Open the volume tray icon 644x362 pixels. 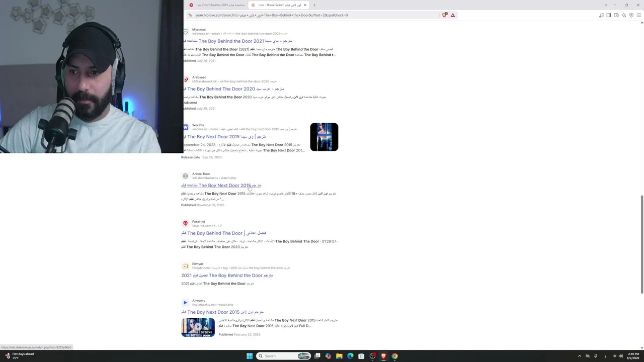[x=620, y=356]
